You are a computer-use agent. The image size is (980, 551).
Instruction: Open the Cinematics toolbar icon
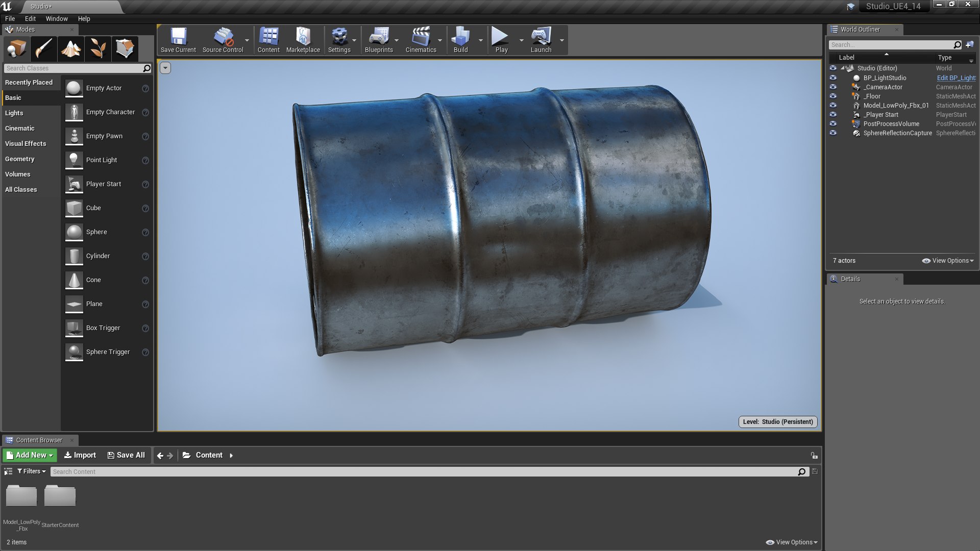421,40
